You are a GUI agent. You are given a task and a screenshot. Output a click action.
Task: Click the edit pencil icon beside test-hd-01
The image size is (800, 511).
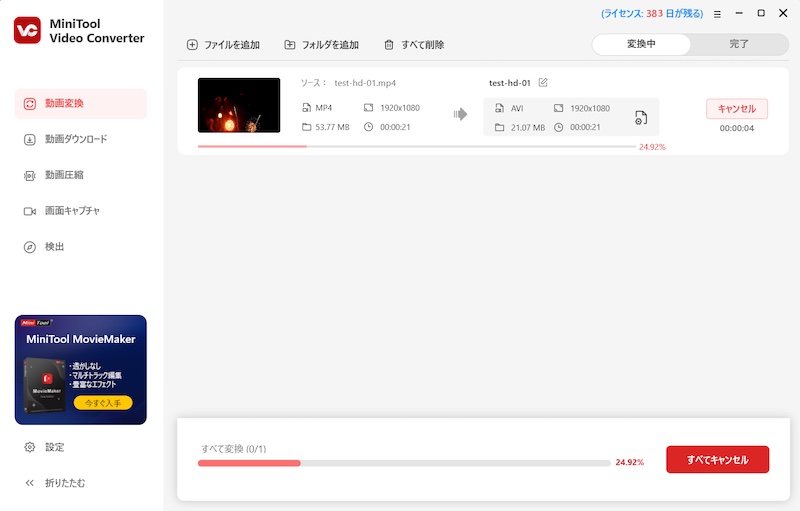pos(543,82)
